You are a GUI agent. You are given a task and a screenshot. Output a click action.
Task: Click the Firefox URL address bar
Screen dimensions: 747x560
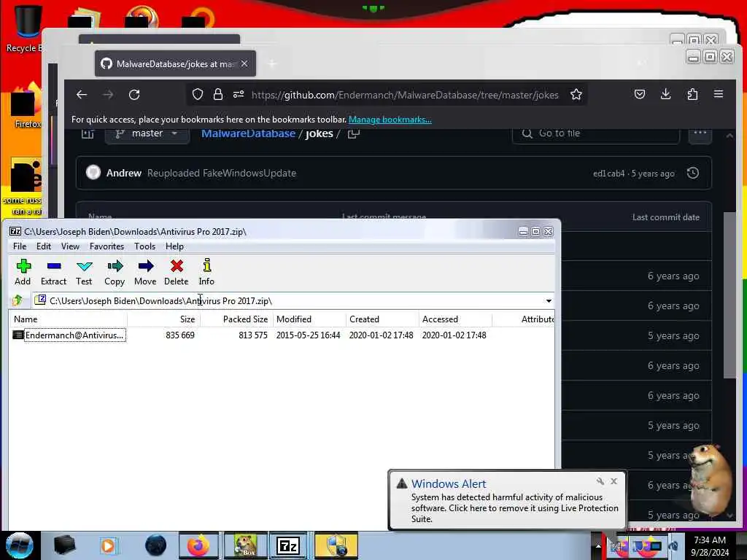pyautogui.click(x=405, y=95)
